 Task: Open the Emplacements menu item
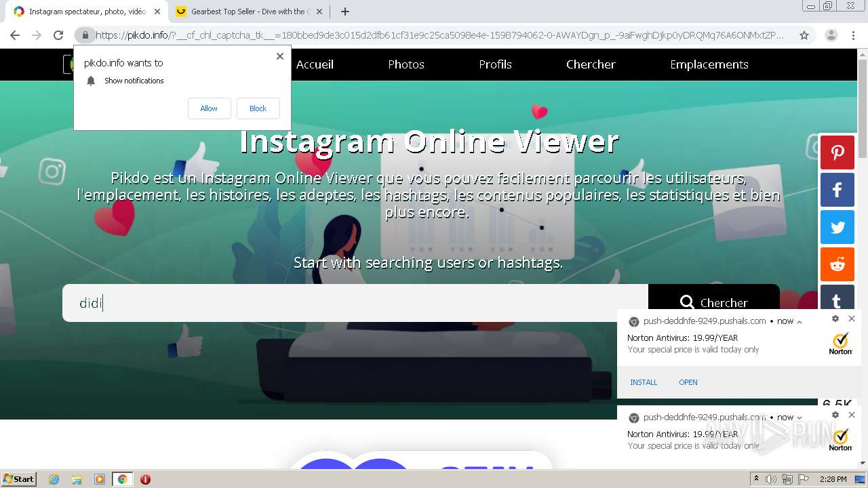(709, 64)
